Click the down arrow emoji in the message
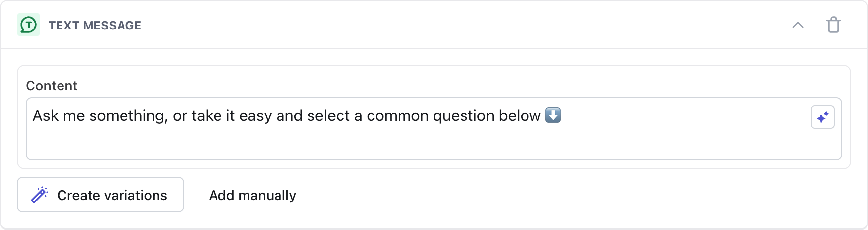 pyautogui.click(x=553, y=115)
